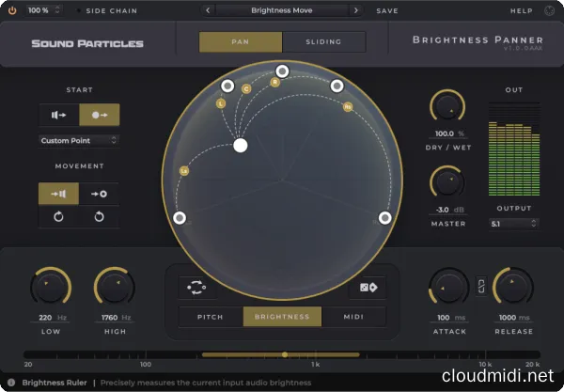Click the randomize dice icon
This screenshot has height=392, width=564.
(367, 289)
